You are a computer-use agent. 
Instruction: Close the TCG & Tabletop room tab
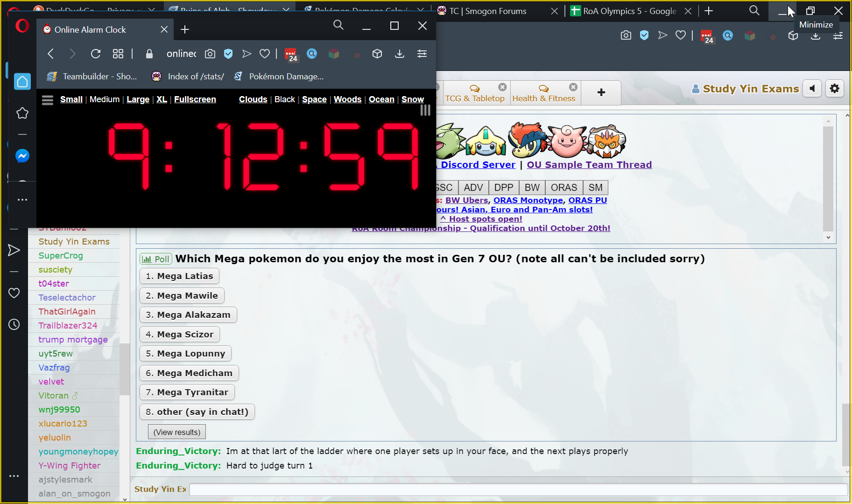(502, 87)
